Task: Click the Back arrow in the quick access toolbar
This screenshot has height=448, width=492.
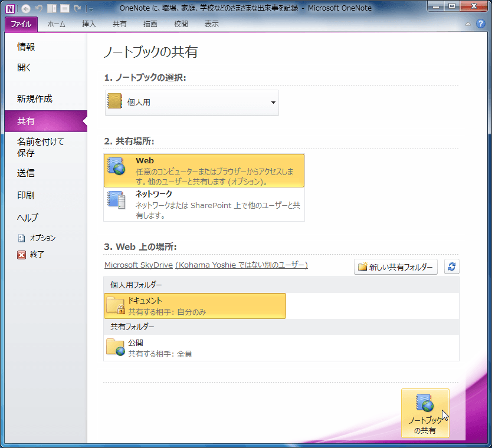Action: pos(26,8)
